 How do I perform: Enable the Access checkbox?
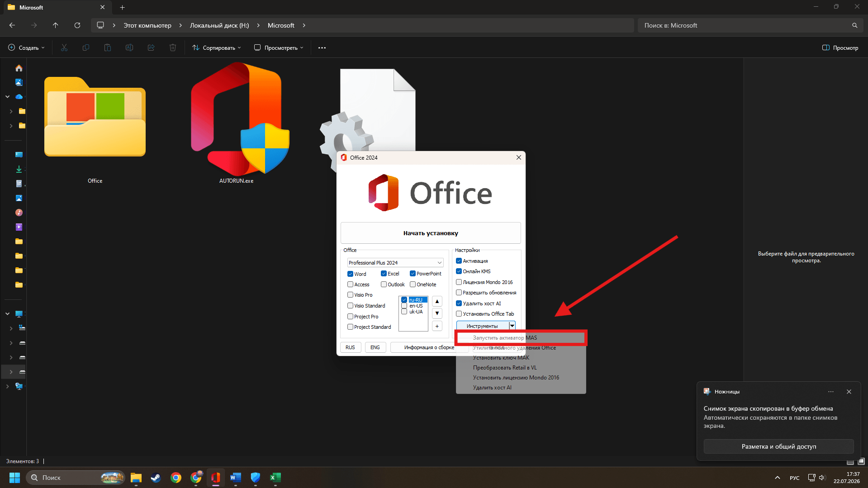350,284
